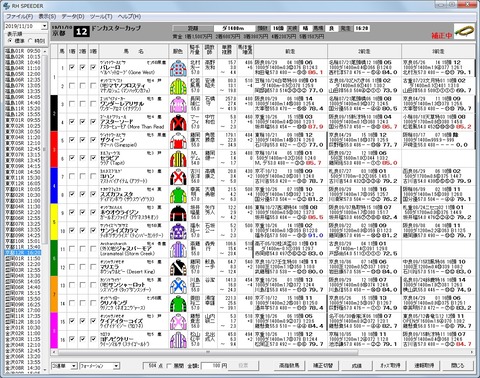
Task: Click the 成績 button
Action: click(x=357, y=365)
